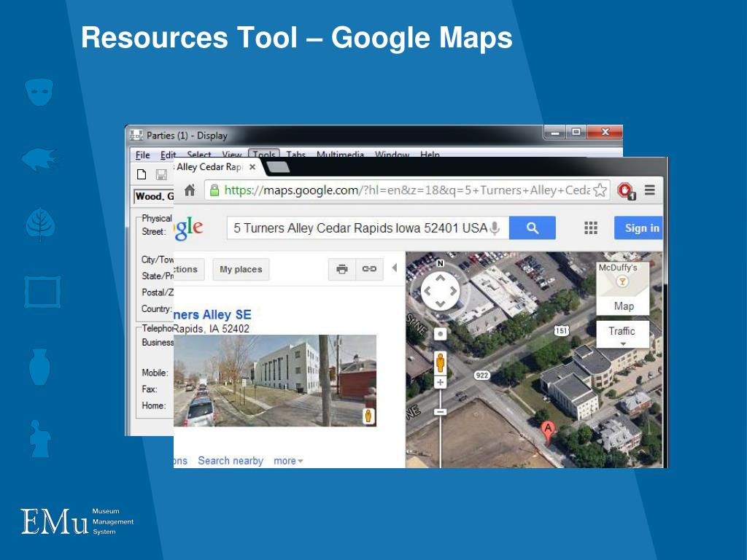Viewport: 747px width, 560px height.
Task: Open a new browser tab
Action: 278,167
